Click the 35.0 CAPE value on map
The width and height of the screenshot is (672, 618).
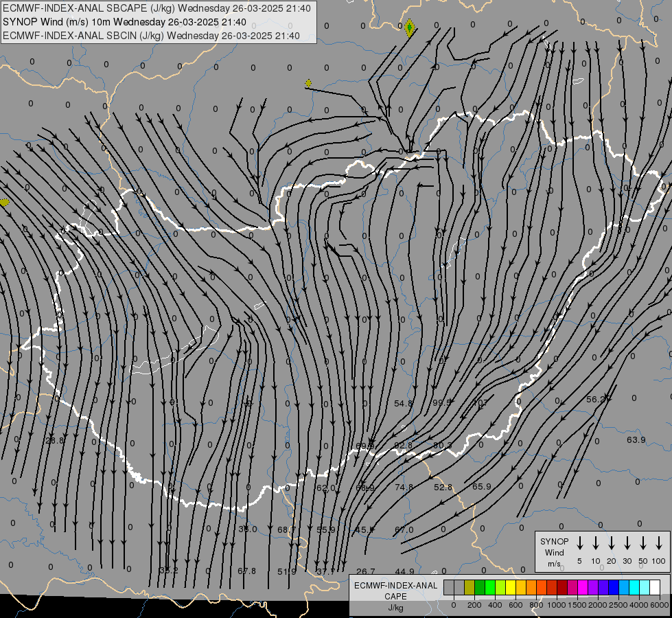click(248, 529)
